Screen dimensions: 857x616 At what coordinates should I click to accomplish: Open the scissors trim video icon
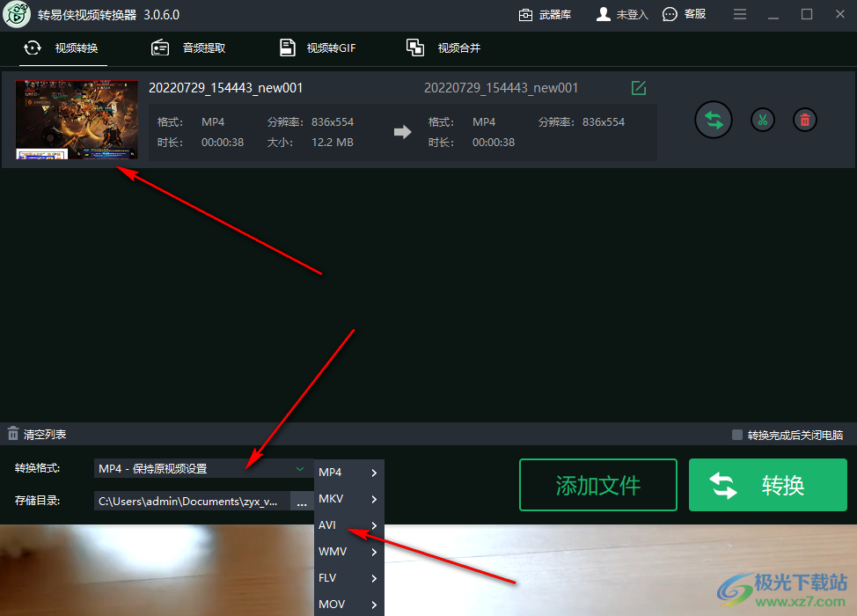[763, 120]
